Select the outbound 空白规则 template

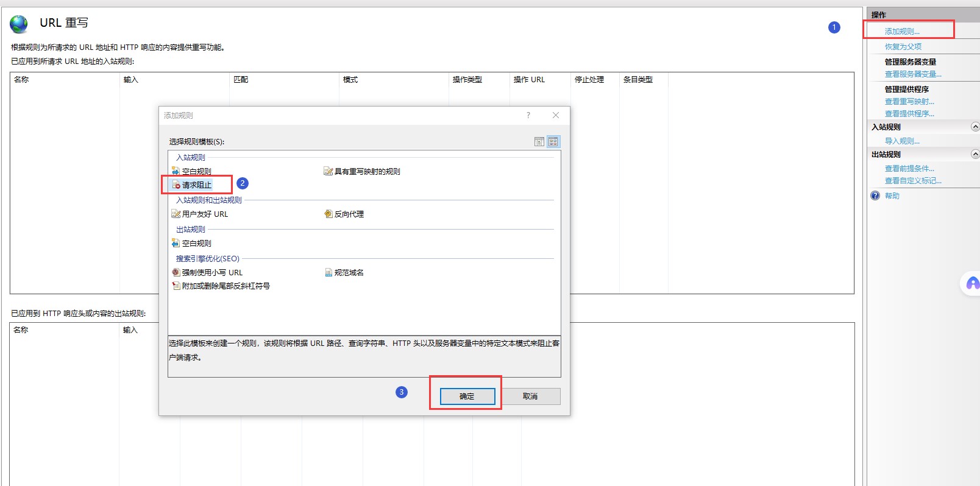click(191, 243)
